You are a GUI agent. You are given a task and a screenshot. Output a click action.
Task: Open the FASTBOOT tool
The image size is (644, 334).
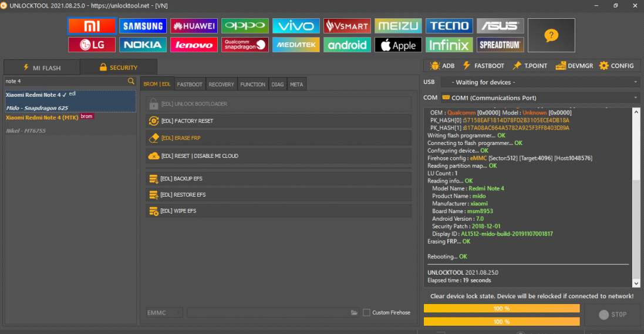coord(483,66)
